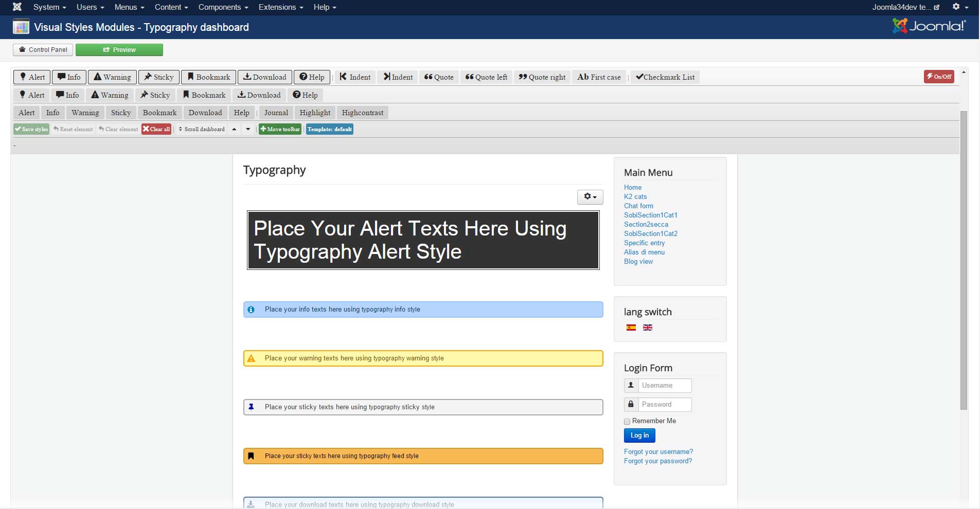Open the article gear options dropdown
Image resolution: width=980 pixels, height=509 pixels.
point(590,197)
